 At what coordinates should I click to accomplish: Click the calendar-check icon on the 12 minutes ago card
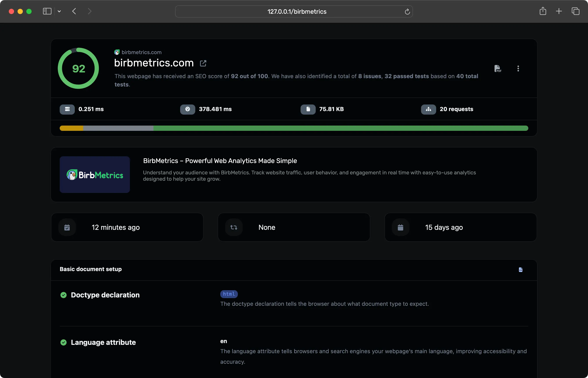[67, 227]
